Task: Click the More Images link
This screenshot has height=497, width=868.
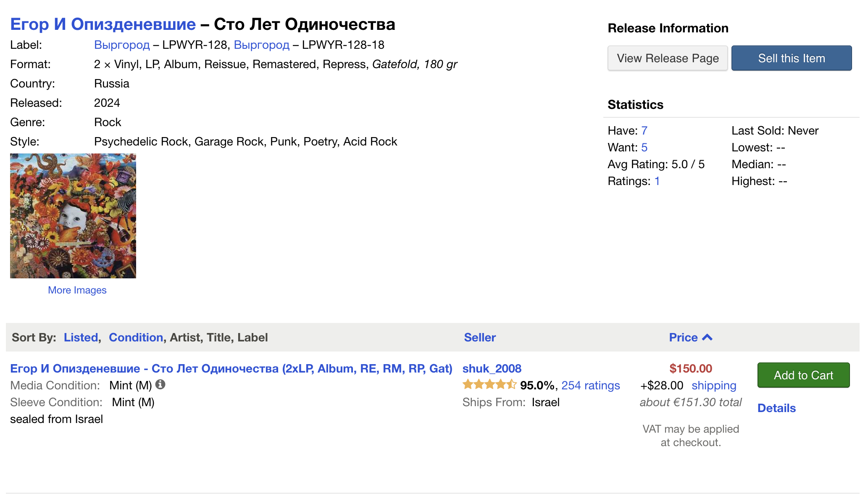Action: (x=77, y=290)
